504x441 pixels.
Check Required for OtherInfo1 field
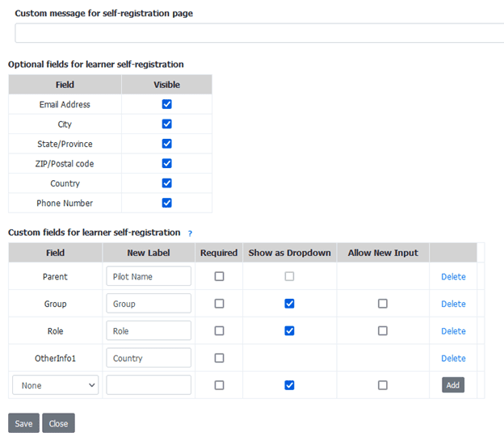pyautogui.click(x=219, y=358)
